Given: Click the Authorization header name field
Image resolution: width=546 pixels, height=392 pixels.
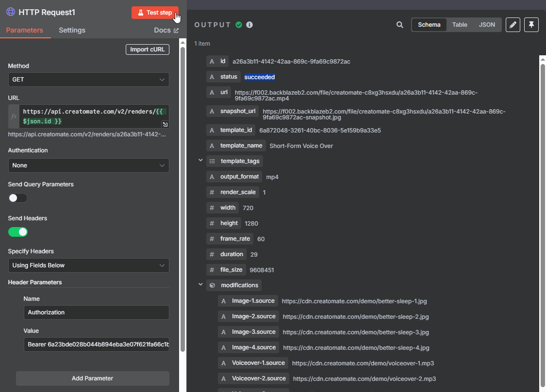Looking at the screenshot, I should coord(96,312).
